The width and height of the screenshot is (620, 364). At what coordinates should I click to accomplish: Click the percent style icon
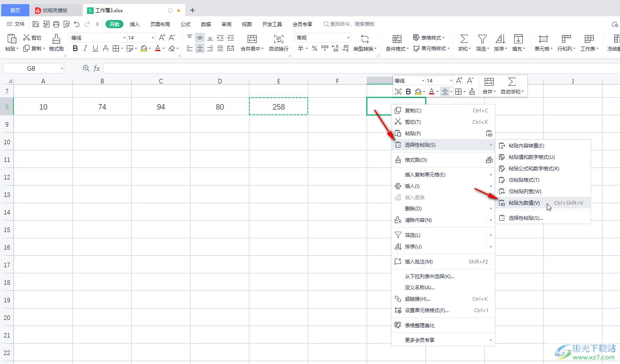315,49
